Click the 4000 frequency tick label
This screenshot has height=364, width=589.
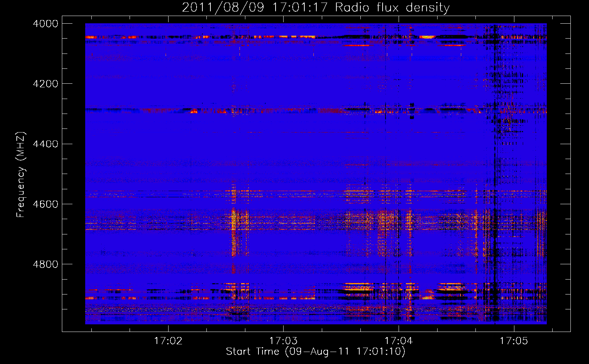(46, 24)
